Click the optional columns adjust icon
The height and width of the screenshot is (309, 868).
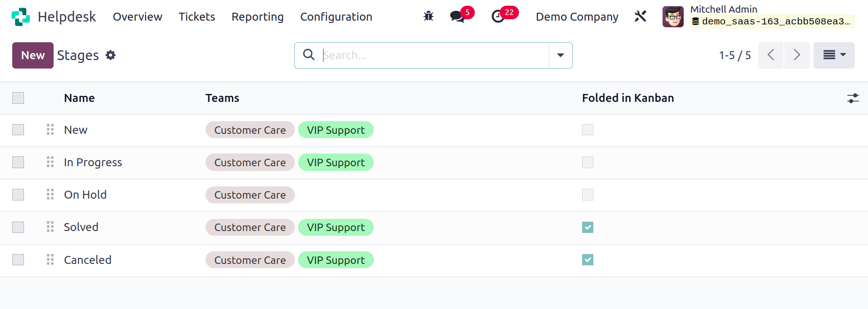click(x=853, y=98)
